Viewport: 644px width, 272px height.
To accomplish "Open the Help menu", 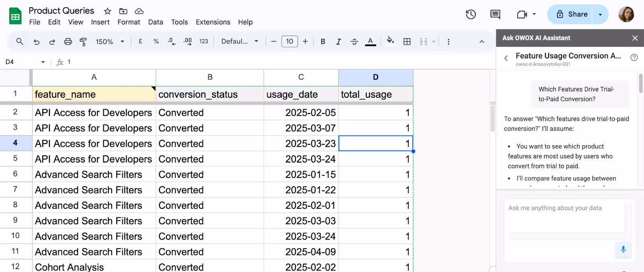I will click(x=245, y=22).
